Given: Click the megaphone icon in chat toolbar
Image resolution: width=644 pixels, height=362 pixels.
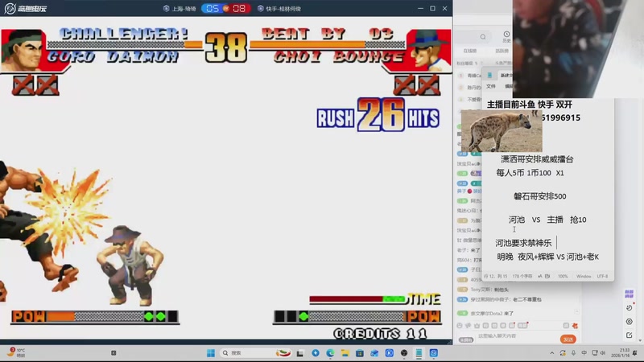Looking at the screenshot, I should tap(469, 326).
